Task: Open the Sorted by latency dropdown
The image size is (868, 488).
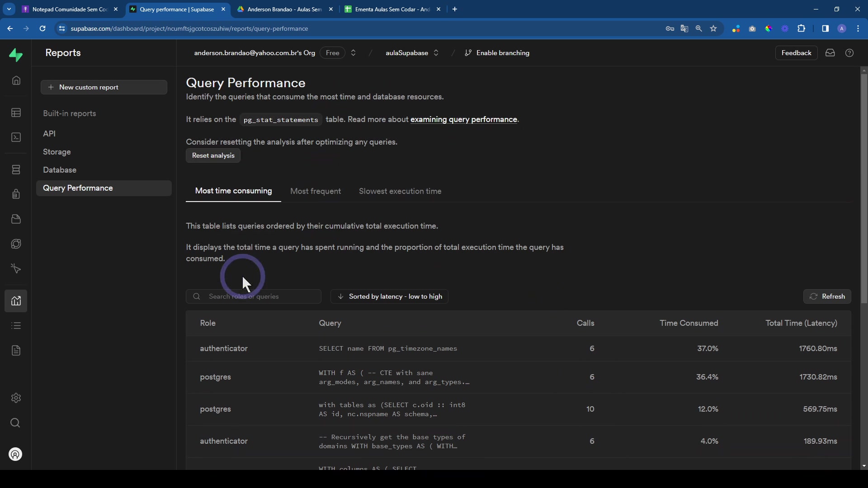Action: coord(389,296)
